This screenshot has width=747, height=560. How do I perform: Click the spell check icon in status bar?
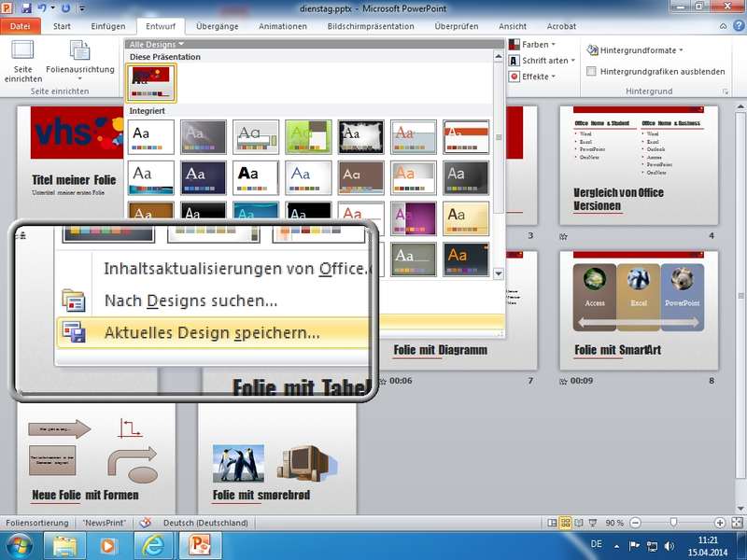146,523
